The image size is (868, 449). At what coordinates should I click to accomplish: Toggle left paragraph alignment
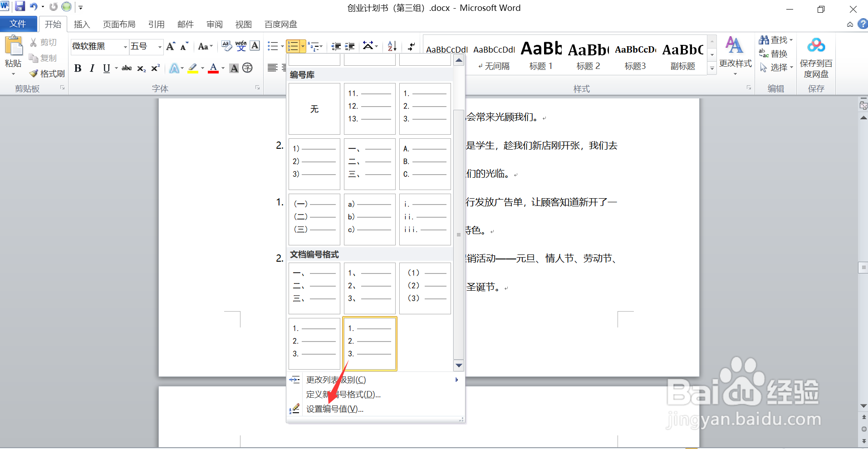coord(273,68)
